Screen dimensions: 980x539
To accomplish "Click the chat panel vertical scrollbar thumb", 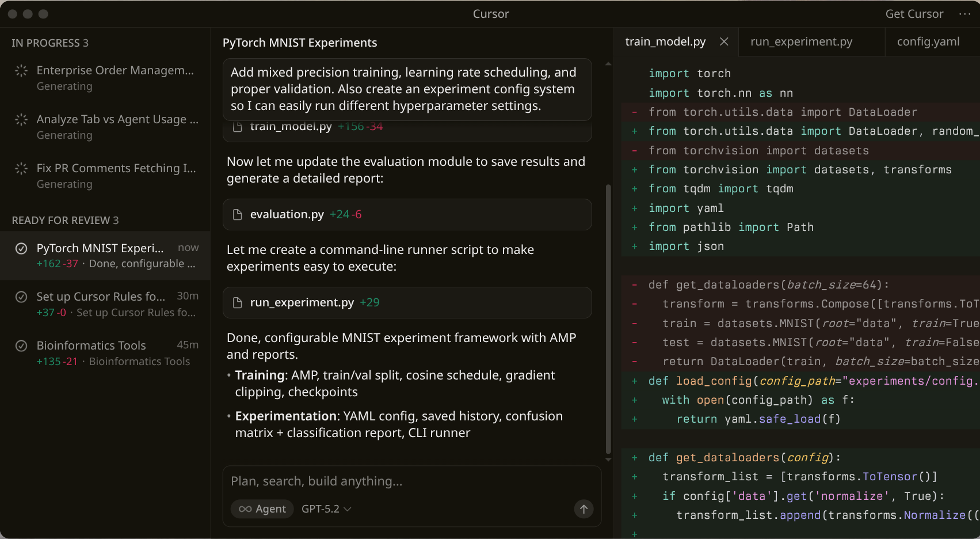I will pos(608,319).
